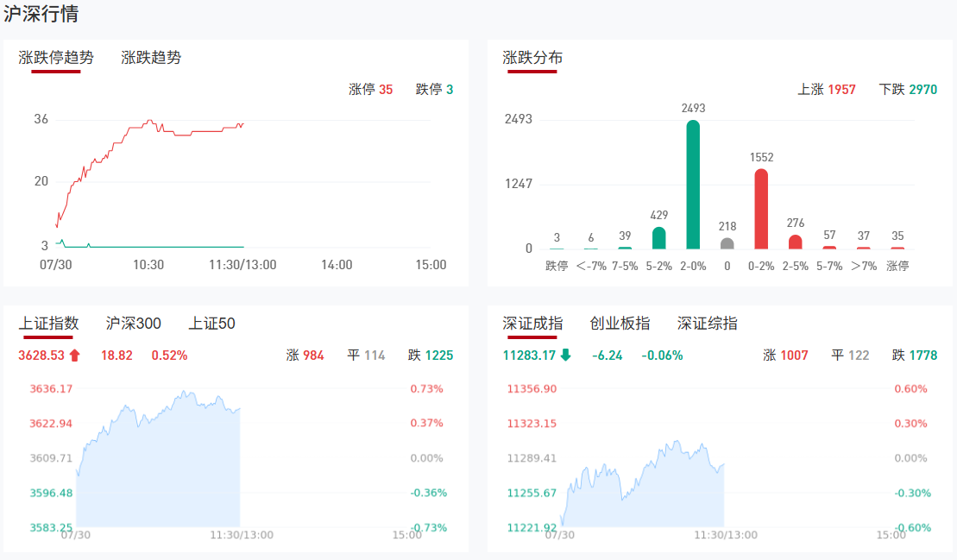This screenshot has height=560, width=957.
Task: Click the 涨停 35 count label
Action: point(370,90)
